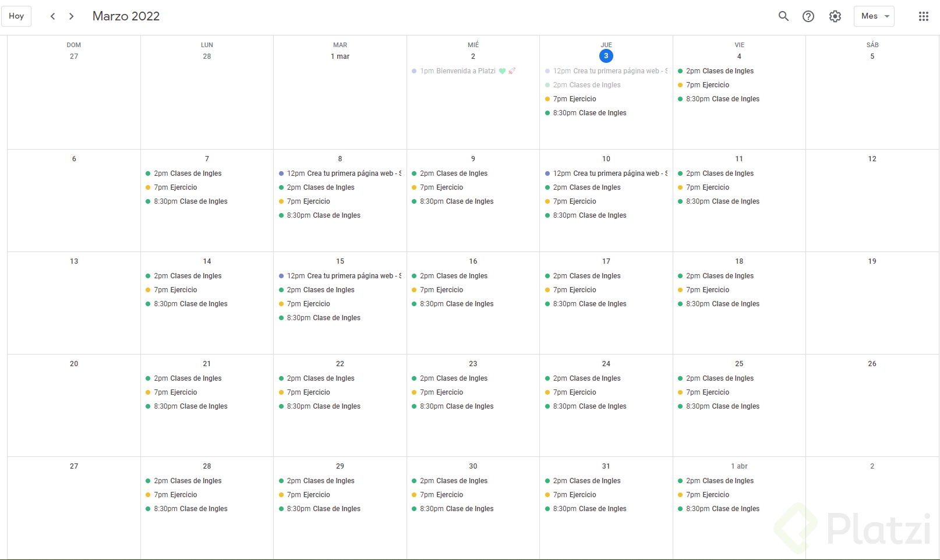Select date number 12 Saturday
The width and height of the screenshot is (940, 560).
pyautogui.click(x=872, y=159)
